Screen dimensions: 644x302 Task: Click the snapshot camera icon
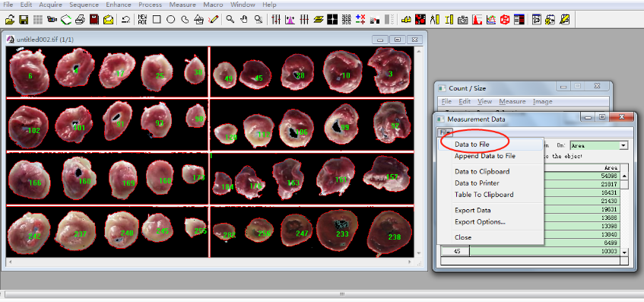(463, 20)
